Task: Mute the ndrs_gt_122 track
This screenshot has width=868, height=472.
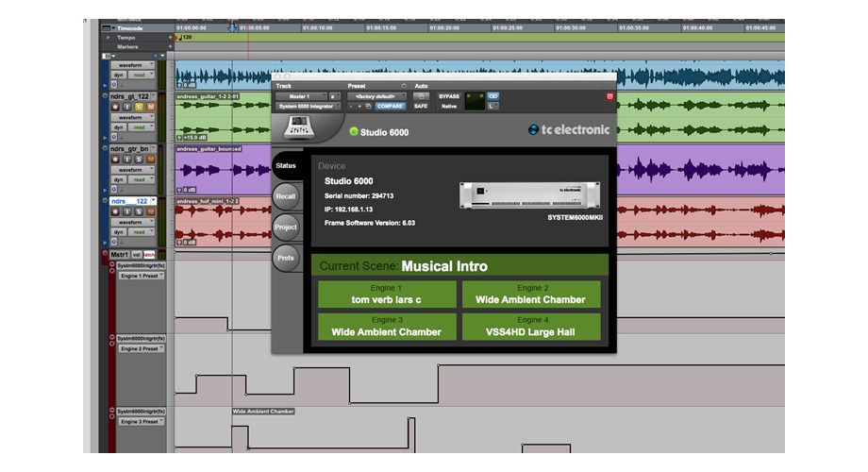Action: point(150,107)
